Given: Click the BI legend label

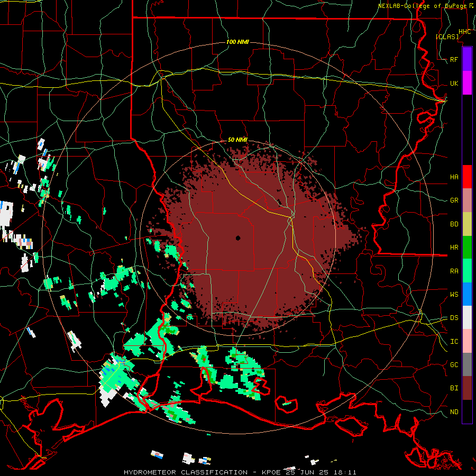Looking at the screenshot, I should [x=454, y=388].
